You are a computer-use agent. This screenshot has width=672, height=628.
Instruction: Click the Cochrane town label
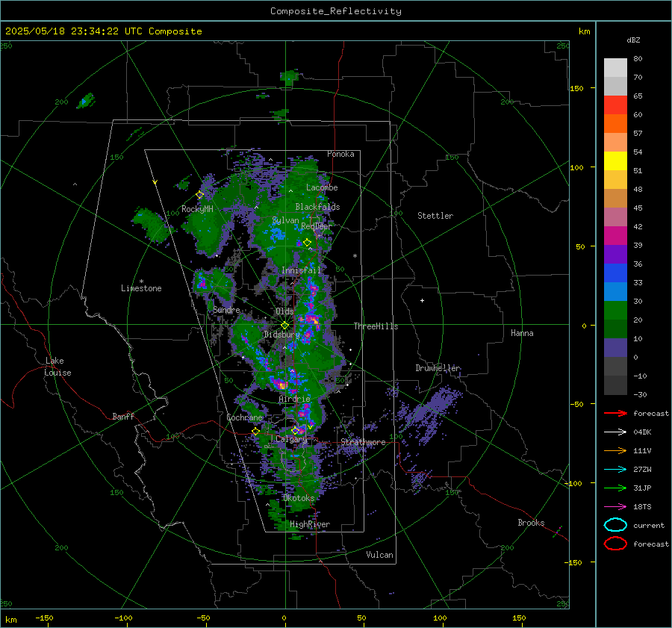244,417
